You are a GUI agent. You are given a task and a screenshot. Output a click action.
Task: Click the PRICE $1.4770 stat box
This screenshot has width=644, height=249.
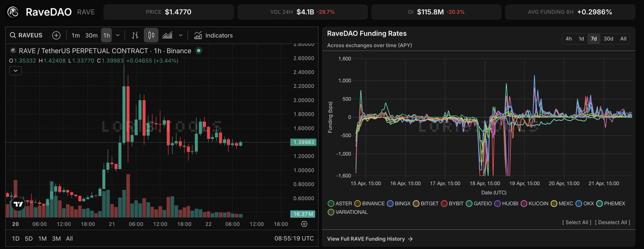(x=168, y=12)
